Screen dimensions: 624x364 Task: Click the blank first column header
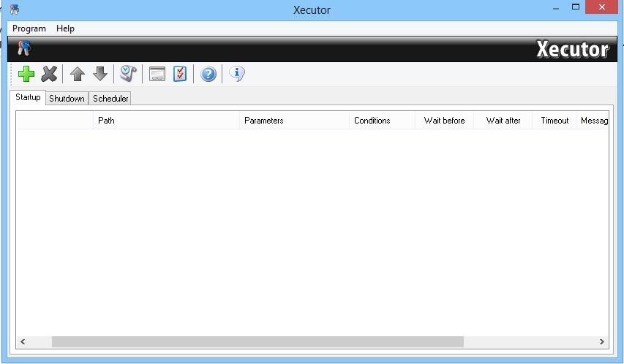click(x=55, y=121)
